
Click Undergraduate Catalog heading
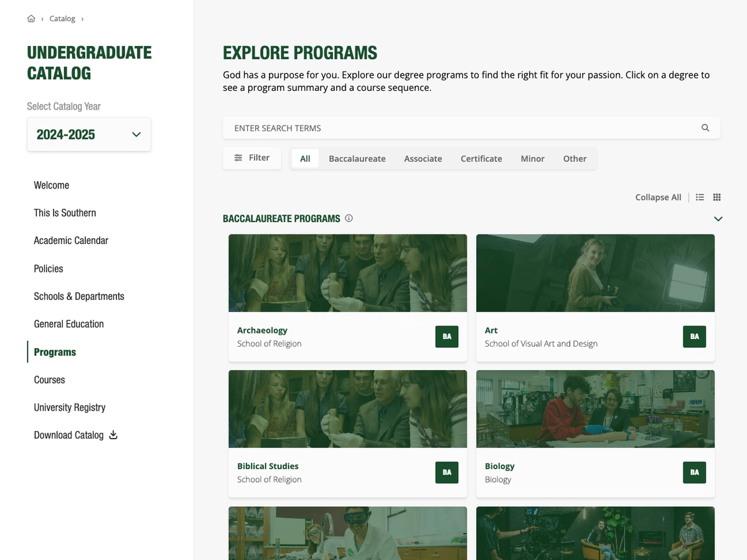[89, 63]
